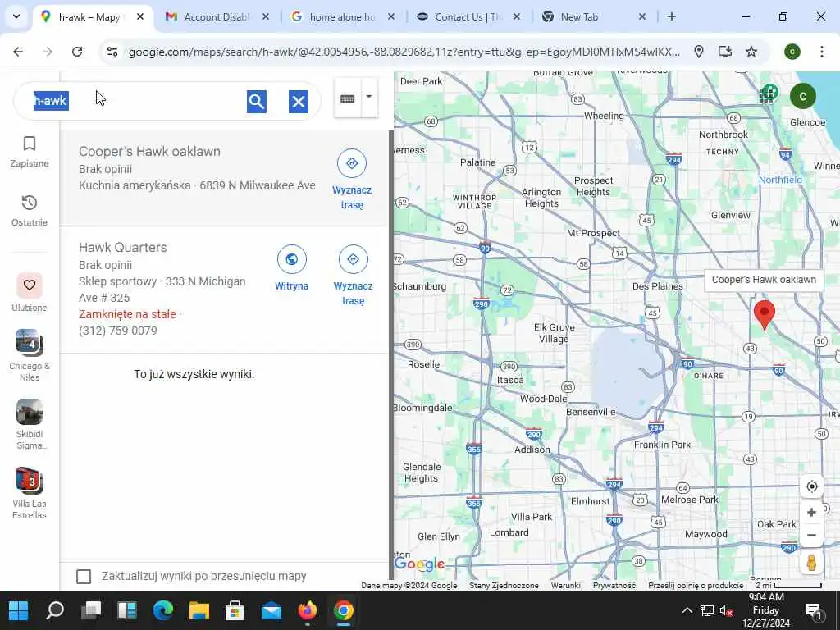The height and width of the screenshot is (630, 840).
Task: Select the h-awk Maps tab
Action: (89, 17)
